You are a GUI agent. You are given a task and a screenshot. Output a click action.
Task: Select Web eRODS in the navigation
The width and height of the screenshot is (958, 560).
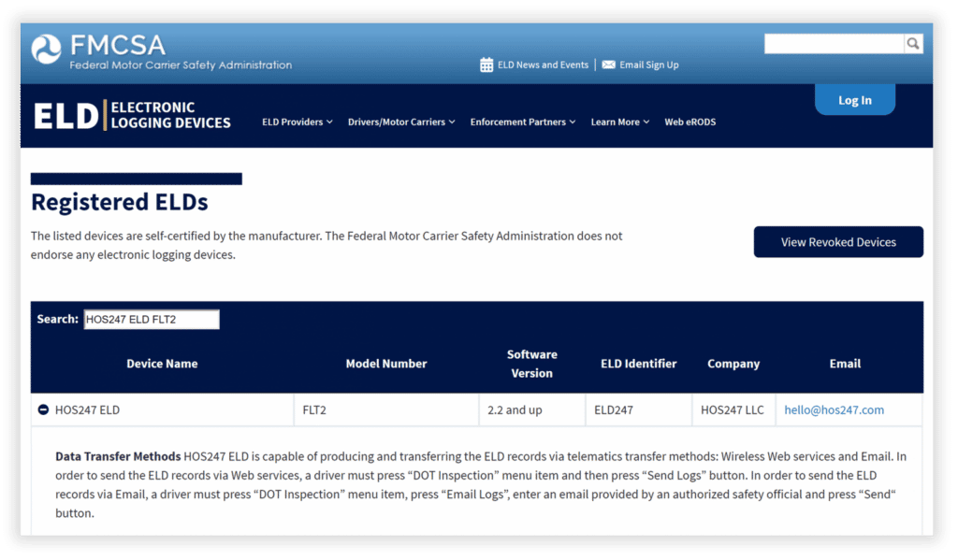tap(690, 122)
